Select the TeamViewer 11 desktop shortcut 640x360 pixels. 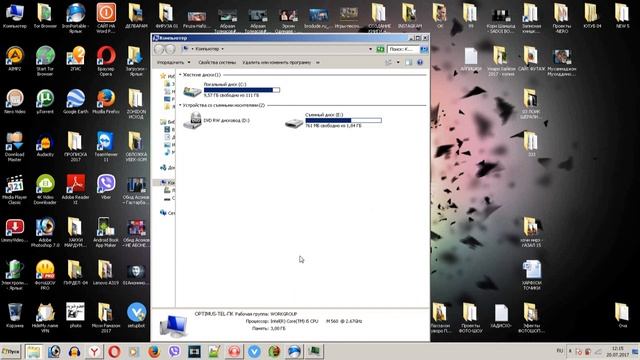tap(106, 147)
